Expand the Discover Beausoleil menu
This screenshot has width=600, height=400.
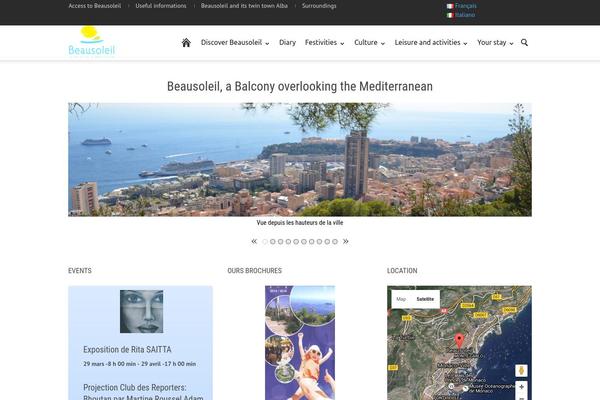click(x=235, y=42)
